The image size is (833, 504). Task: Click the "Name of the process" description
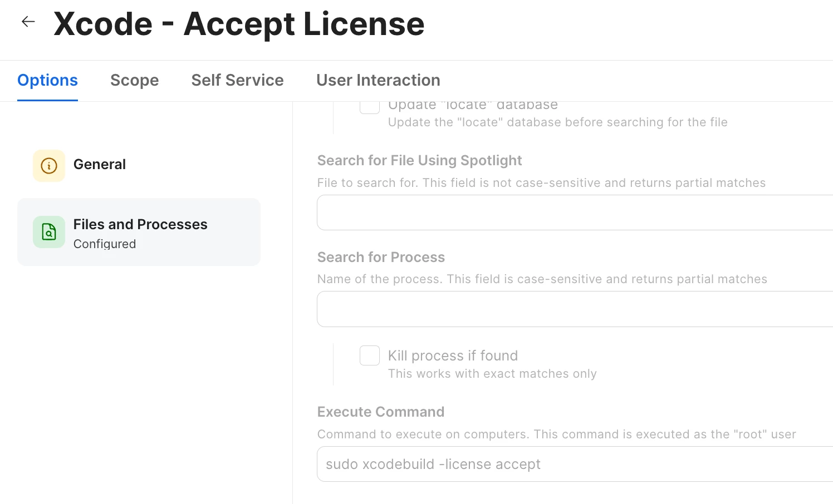[542, 279]
